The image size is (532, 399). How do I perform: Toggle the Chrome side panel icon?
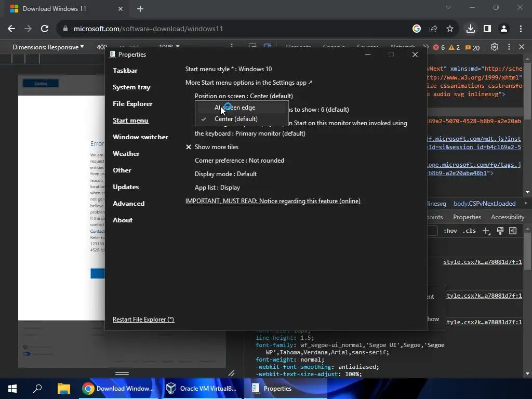coord(487,29)
